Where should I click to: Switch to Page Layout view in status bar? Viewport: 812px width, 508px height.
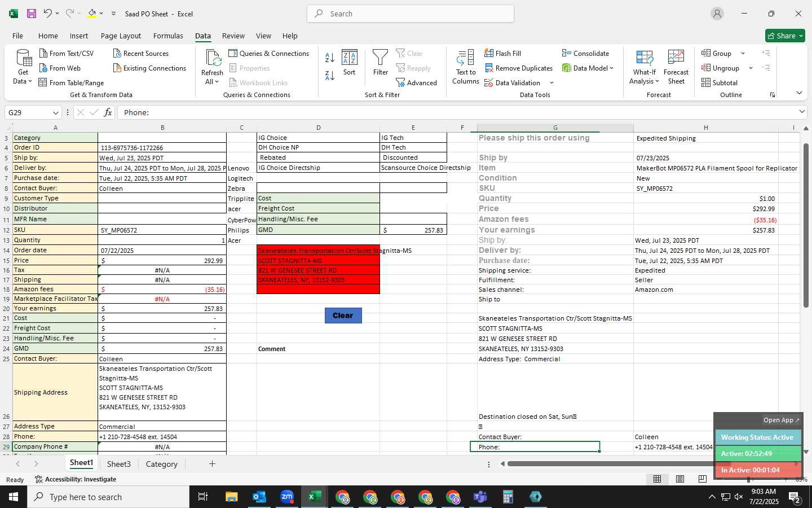tap(680, 479)
